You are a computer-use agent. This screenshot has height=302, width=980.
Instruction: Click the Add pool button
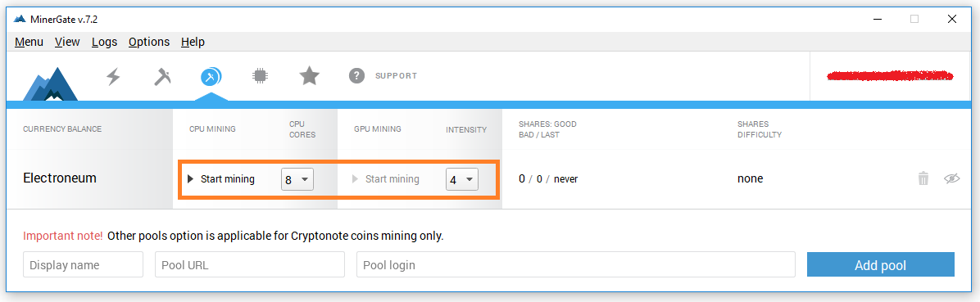click(881, 265)
